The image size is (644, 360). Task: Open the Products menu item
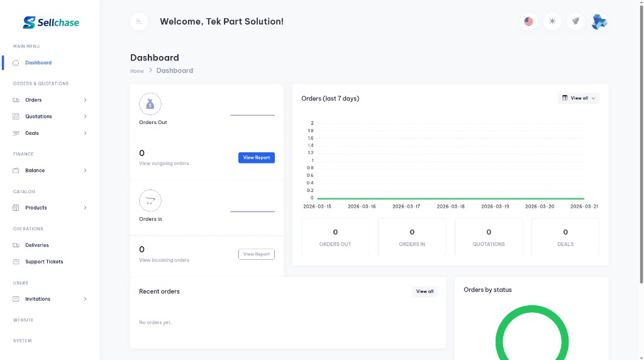coord(36,208)
